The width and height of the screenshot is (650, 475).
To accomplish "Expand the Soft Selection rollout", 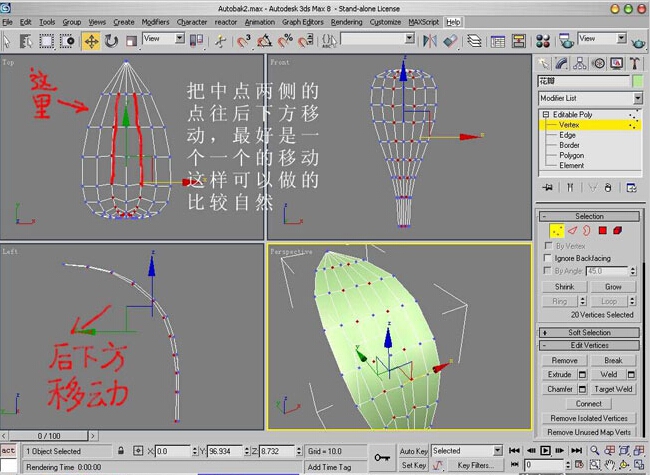I will click(x=589, y=332).
